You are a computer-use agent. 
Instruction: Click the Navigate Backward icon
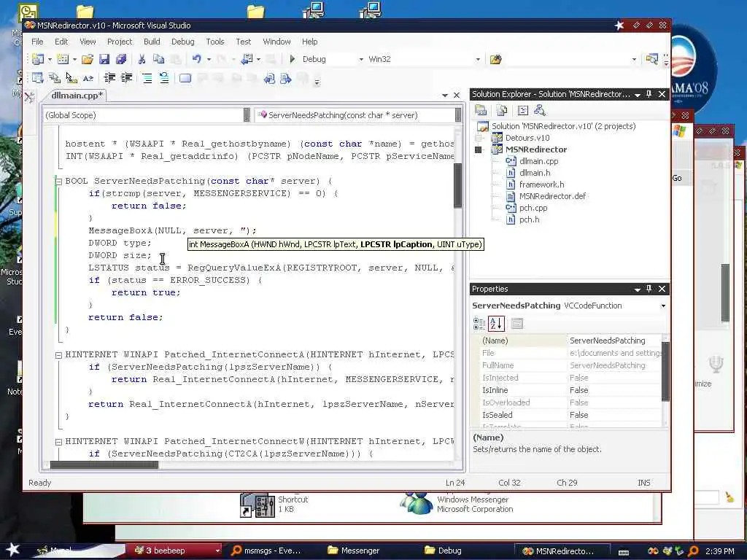pos(247,59)
